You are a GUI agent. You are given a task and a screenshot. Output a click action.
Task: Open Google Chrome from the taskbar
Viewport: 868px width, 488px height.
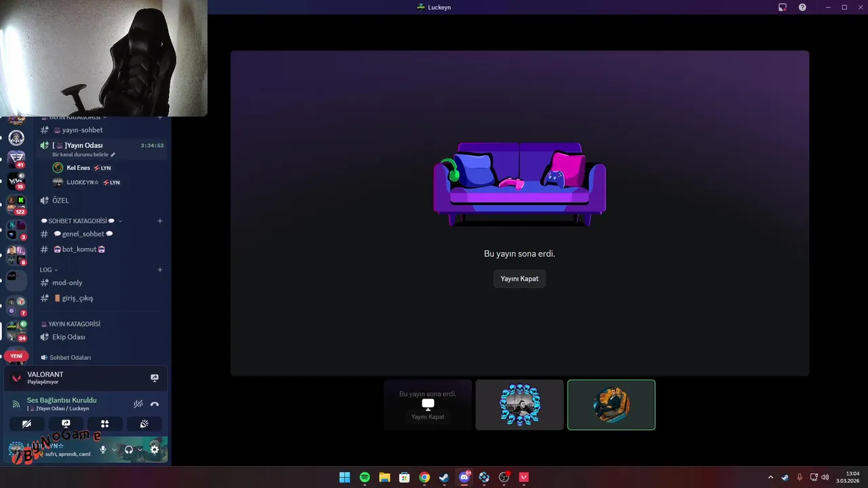[x=425, y=477]
